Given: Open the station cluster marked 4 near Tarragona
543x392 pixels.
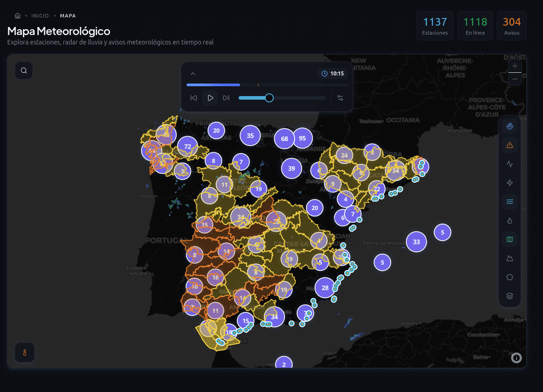Looking at the screenshot, I should (345, 199).
